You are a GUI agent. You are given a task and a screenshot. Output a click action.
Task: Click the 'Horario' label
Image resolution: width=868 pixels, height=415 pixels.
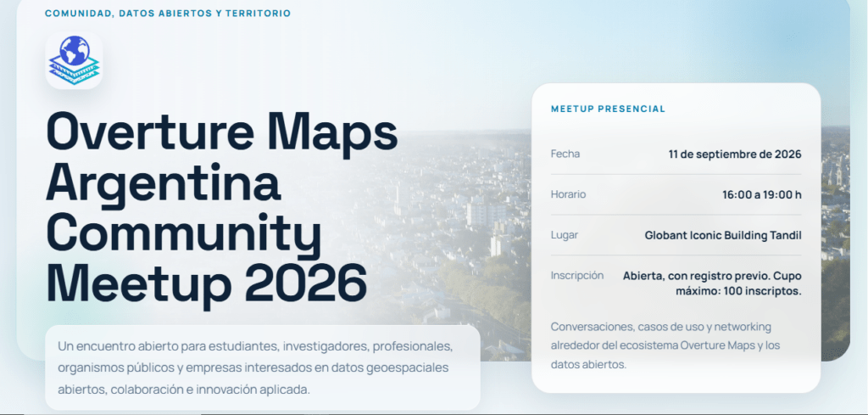[x=568, y=194]
